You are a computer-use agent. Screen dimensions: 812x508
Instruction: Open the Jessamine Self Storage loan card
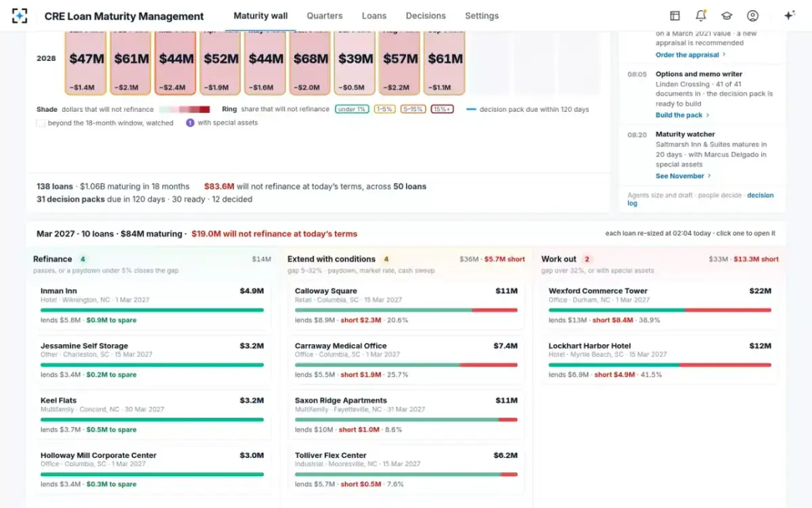point(152,360)
